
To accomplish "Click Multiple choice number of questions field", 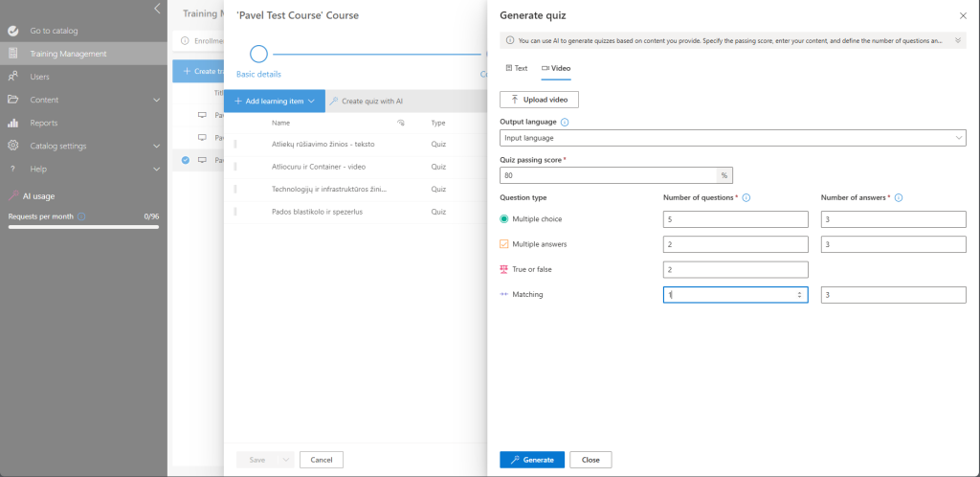I will [x=736, y=219].
